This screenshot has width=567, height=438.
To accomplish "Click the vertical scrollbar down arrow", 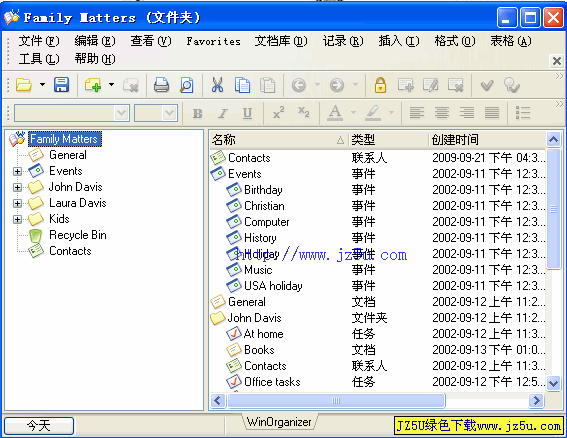I will 554,383.
